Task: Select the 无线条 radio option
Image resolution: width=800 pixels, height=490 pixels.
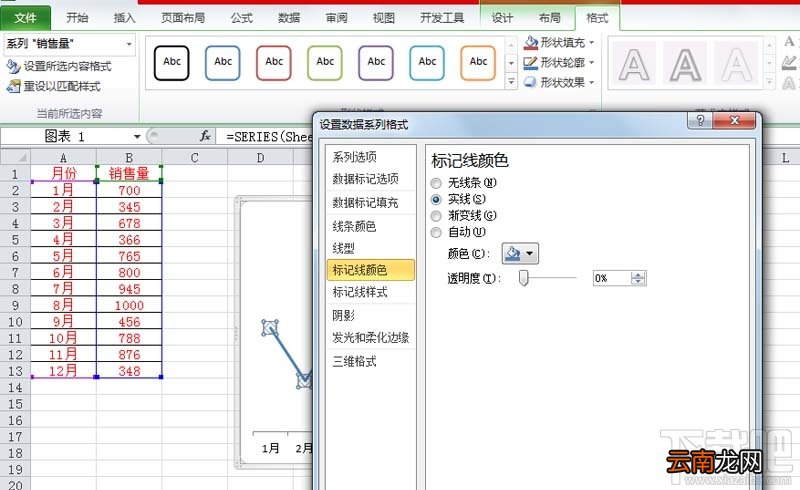Action: coord(436,183)
